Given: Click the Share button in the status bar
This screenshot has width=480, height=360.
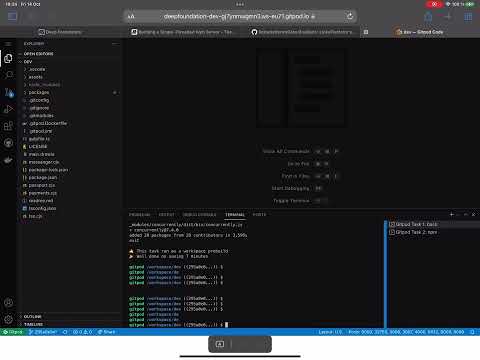Looking at the screenshot, I should coord(106,332).
